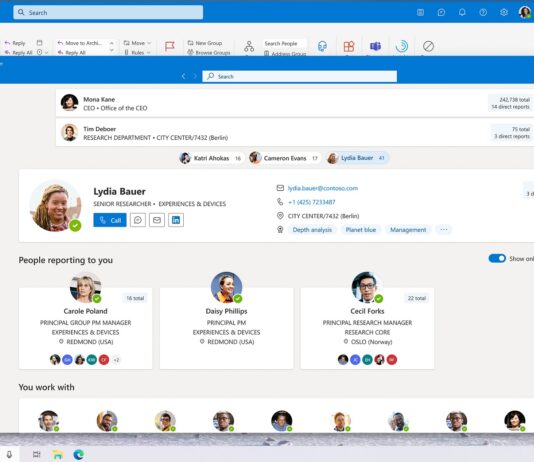Go back with the left arrow beside org search
Image resolution: width=534 pixels, height=462 pixels.
pos(184,76)
